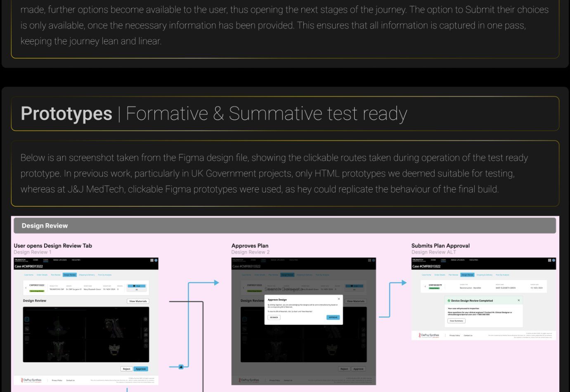Click the dimmed View Materials button in Design Review 2
The image size is (570, 392).
(x=356, y=301)
